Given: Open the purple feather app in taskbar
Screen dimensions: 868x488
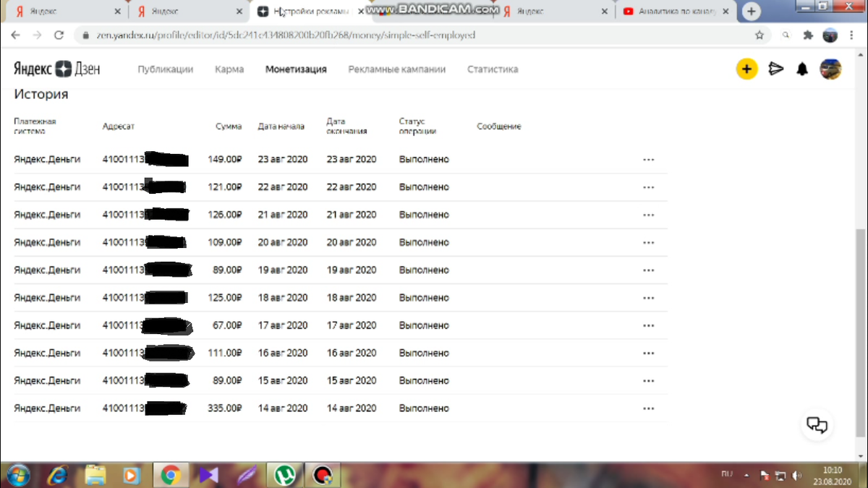Looking at the screenshot, I should pos(247,475).
